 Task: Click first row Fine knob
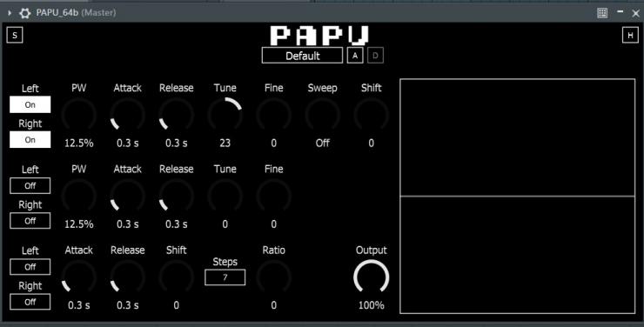tap(273, 116)
